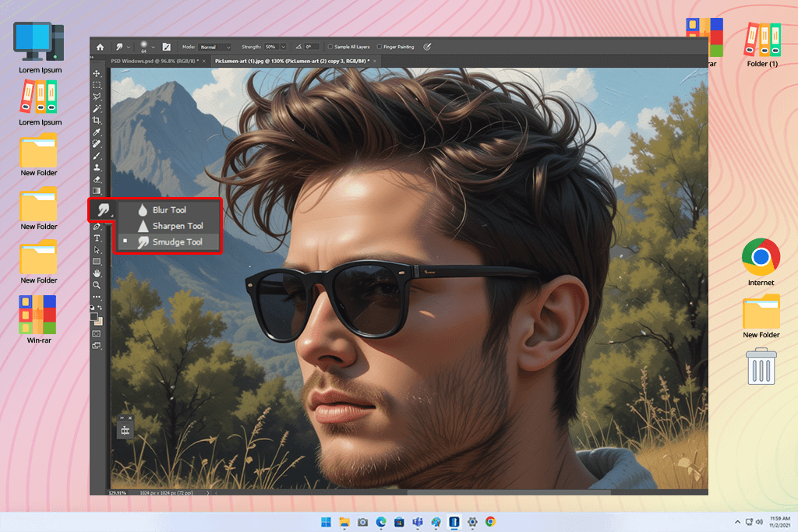Click the Strength 50% value field
Screen dimensions: 798x532
(x=271, y=47)
